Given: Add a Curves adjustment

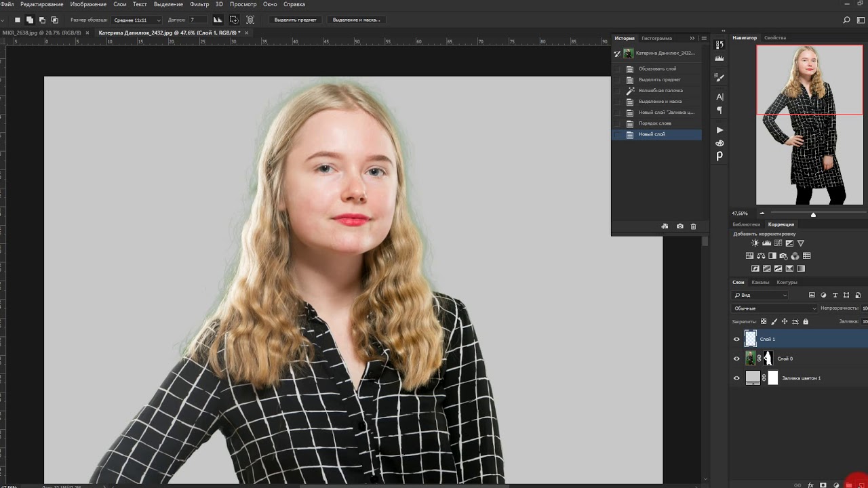Looking at the screenshot, I should point(778,243).
